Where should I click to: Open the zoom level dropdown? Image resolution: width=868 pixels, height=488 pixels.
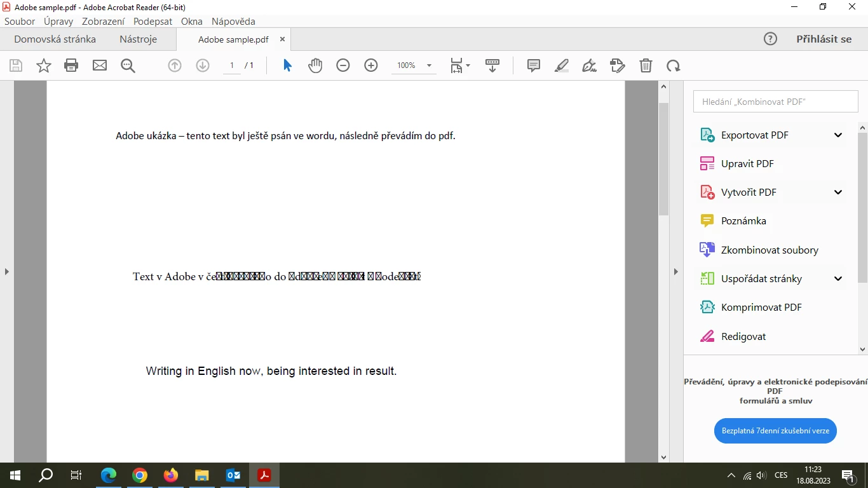tap(429, 65)
